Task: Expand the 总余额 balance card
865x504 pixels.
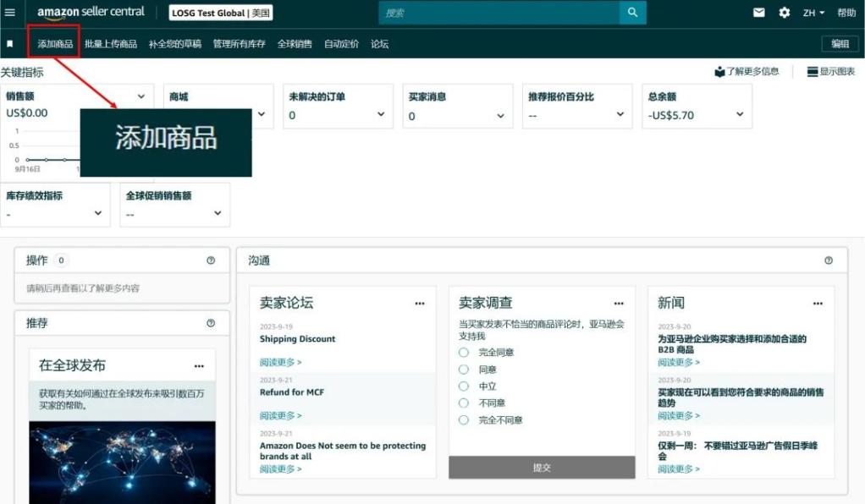Action: pos(740,115)
